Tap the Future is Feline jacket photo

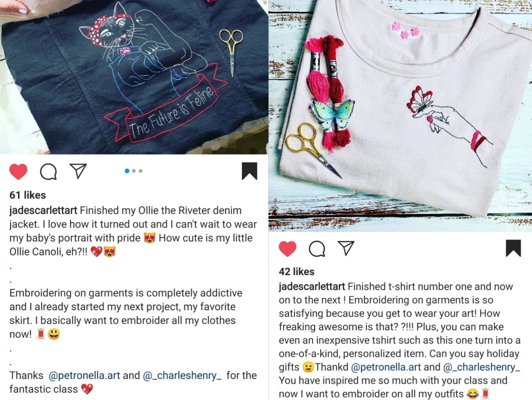[134, 77]
